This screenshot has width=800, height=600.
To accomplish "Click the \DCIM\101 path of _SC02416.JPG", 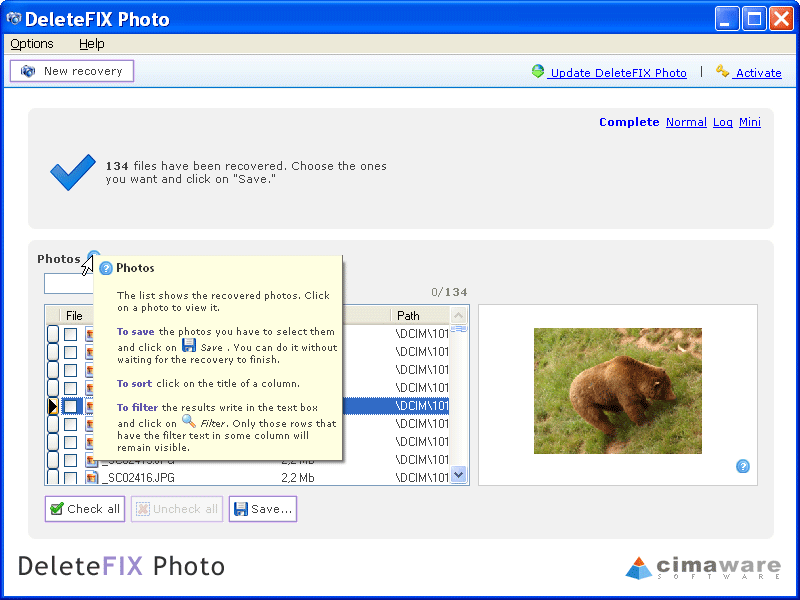I will tap(421, 478).
